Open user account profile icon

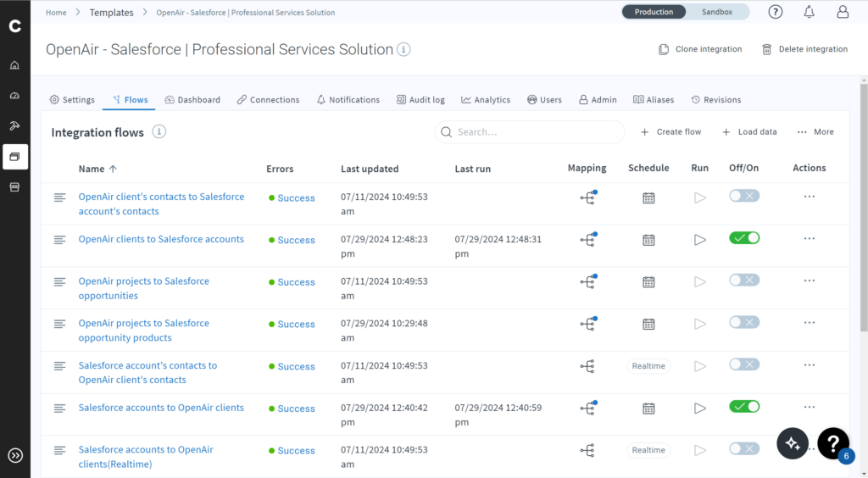coord(843,12)
